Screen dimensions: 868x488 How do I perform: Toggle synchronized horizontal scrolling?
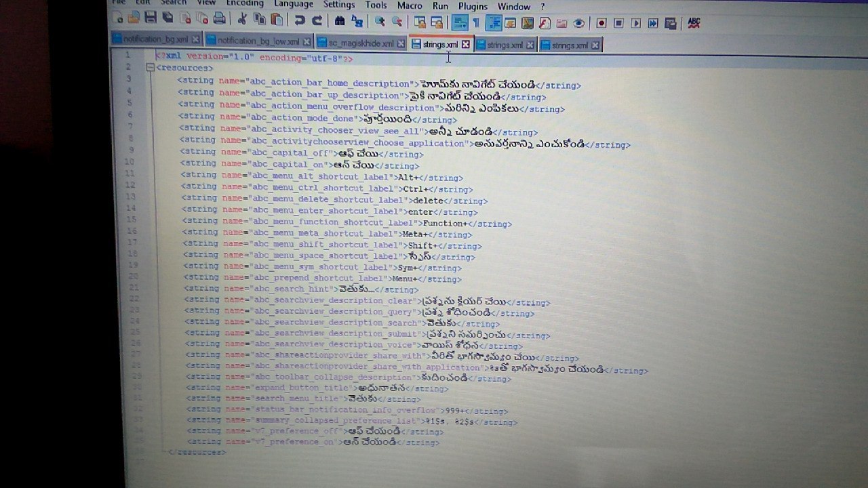pyautogui.click(x=436, y=22)
